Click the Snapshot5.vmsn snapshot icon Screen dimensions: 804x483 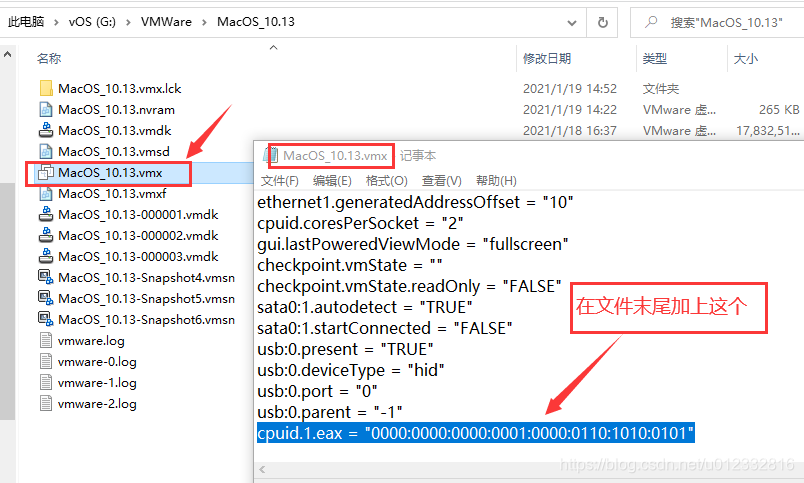click(46, 298)
